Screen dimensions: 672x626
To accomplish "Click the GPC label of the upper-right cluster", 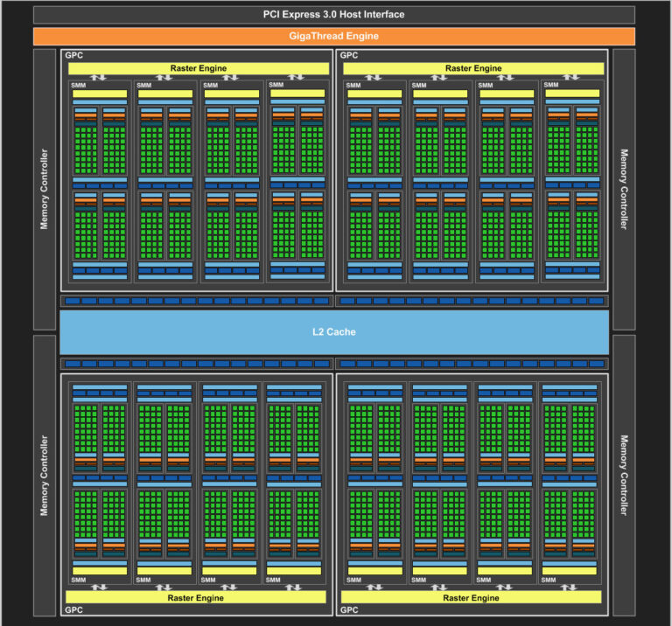I will (349, 55).
